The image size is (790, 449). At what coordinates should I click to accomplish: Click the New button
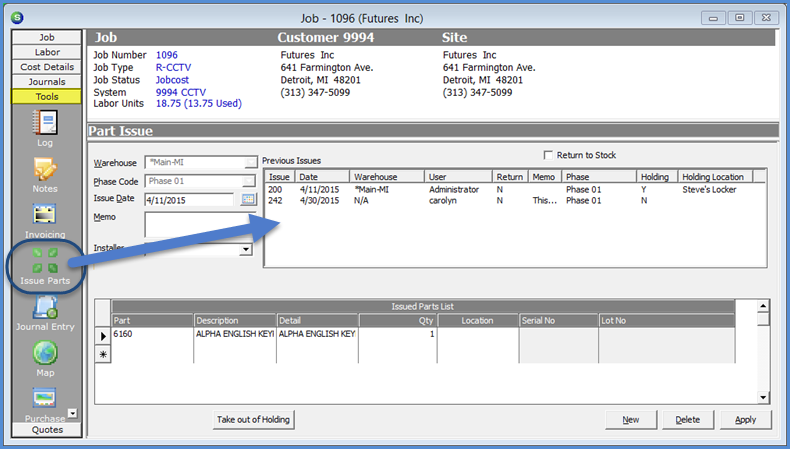click(631, 420)
